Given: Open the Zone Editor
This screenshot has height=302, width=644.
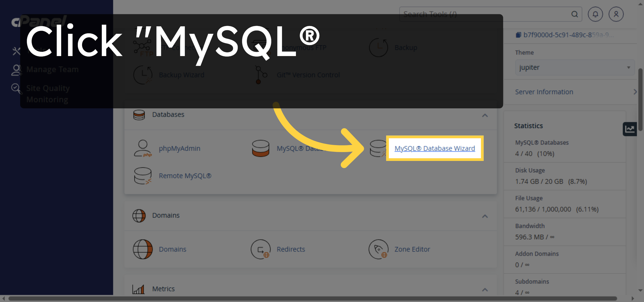Looking at the screenshot, I should [x=412, y=249].
